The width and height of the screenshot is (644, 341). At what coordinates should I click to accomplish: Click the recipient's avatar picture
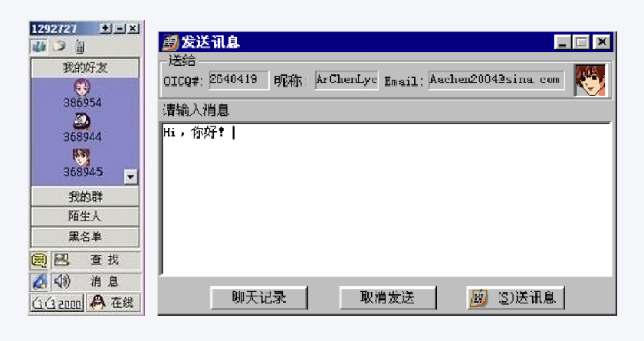point(590,80)
